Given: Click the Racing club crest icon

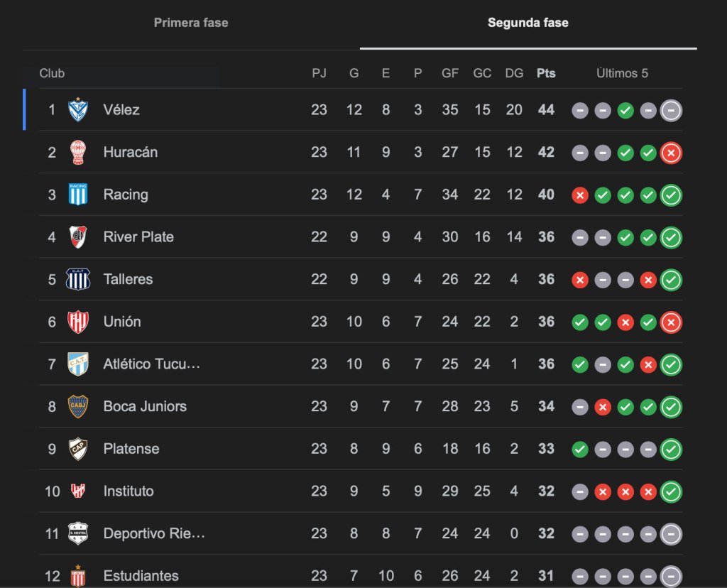Looking at the screenshot, I should (x=77, y=195).
